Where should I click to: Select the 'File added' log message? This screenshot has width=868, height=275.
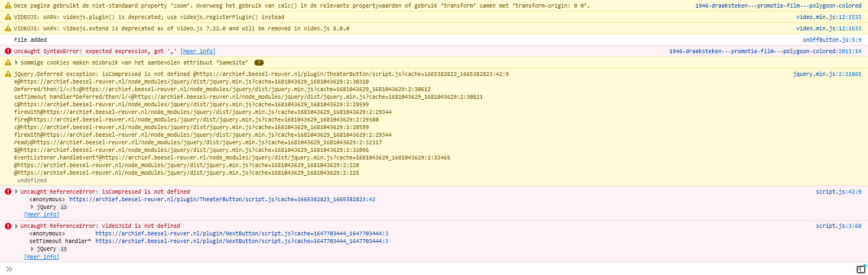pos(30,40)
